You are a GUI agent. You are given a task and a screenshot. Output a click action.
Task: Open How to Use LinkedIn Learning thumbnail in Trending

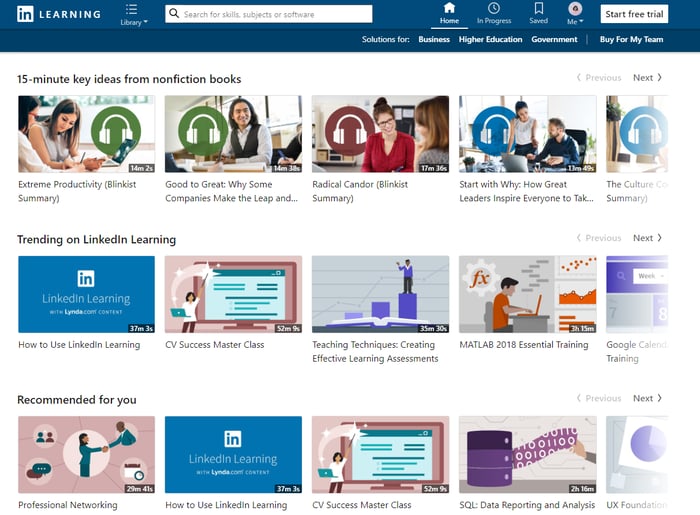point(87,294)
